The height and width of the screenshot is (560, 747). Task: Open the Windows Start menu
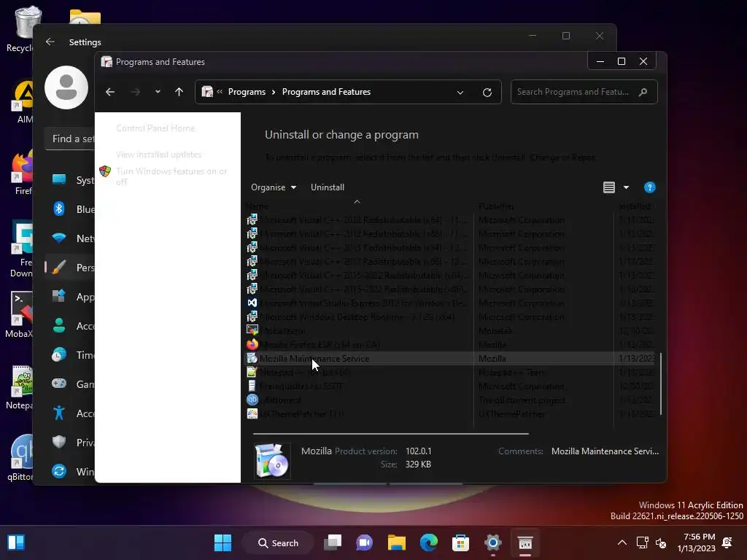point(222,542)
